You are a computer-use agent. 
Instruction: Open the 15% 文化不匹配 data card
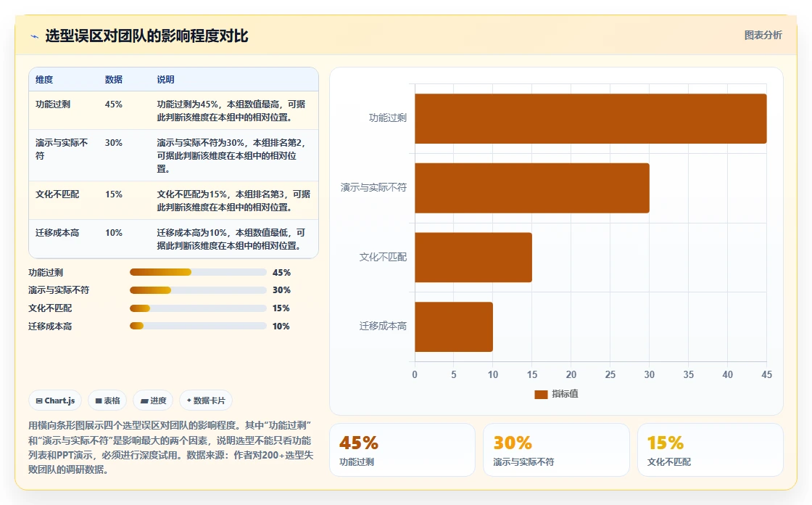coord(710,450)
